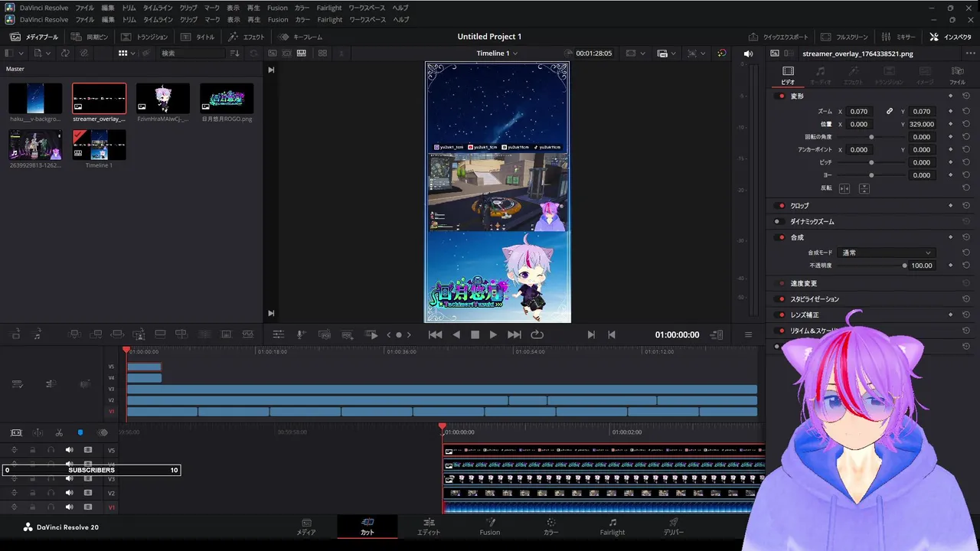Open the sidebar layout dropdown
The image size is (980, 551).
(21, 54)
